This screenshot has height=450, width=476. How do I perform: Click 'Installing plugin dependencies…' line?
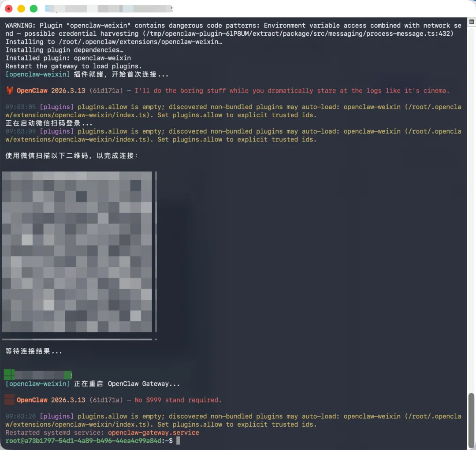click(x=64, y=50)
